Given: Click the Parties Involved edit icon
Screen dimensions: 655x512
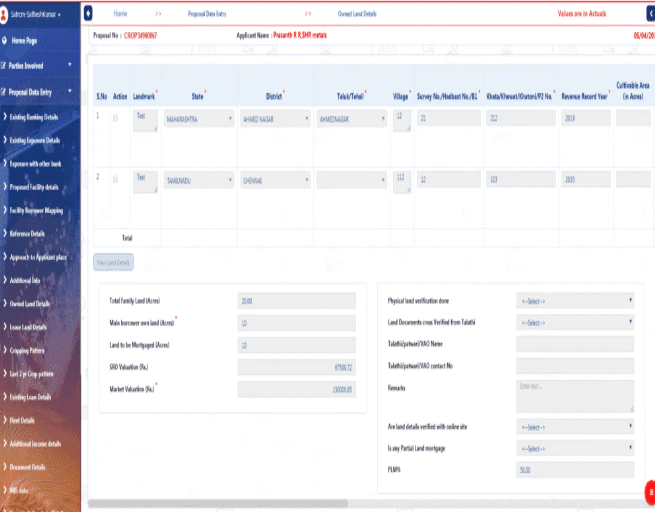Looking at the screenshot, I should (x=3, y=66).
